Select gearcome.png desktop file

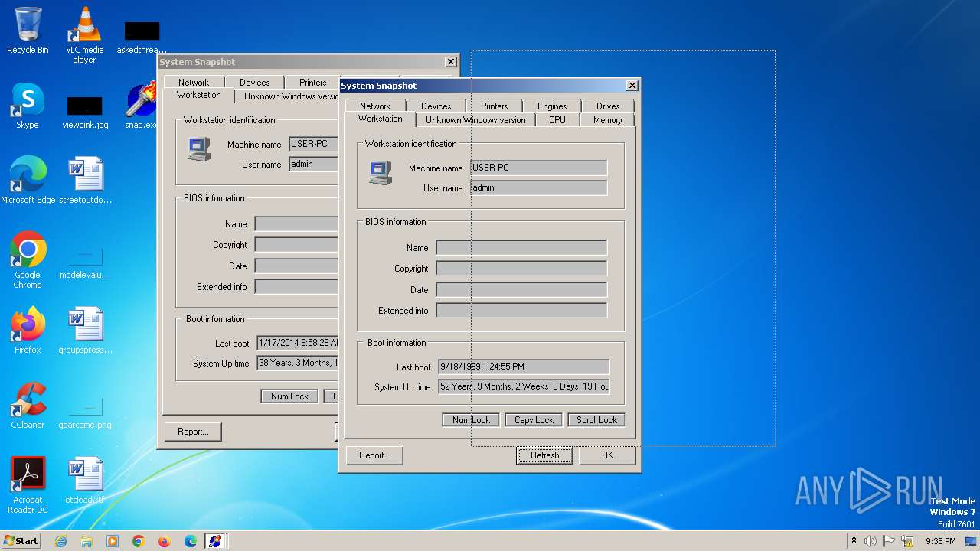(85, 412)
